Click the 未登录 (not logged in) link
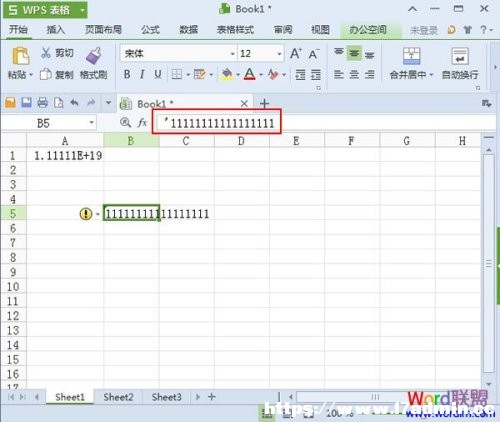Viewport: 500px width, 422px height. coord(424,30)
